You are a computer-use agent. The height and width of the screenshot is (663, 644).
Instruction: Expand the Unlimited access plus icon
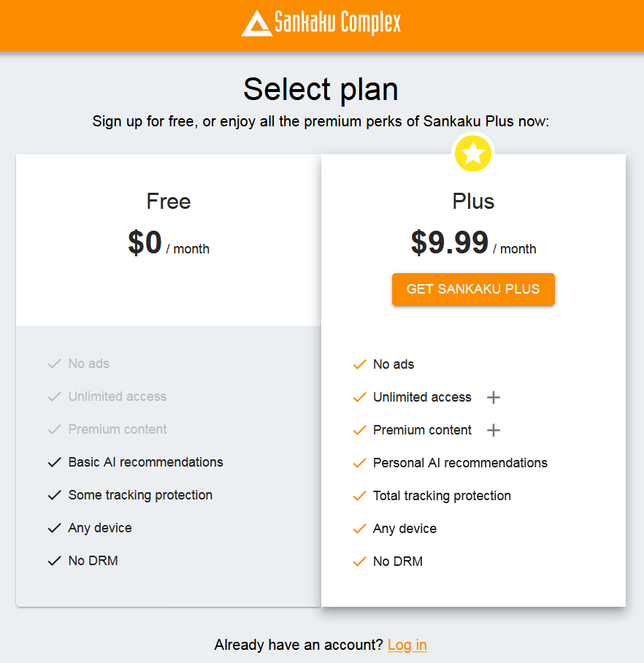click(493, 397)
